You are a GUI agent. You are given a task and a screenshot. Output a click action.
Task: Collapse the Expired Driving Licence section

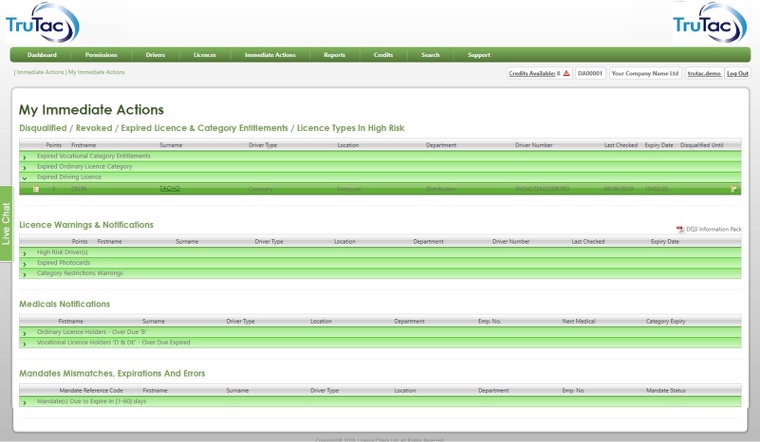[x=25, y=177]
